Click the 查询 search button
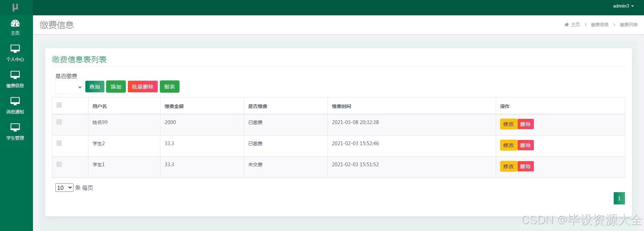This screenshot has width=644, height=231. 95,87
